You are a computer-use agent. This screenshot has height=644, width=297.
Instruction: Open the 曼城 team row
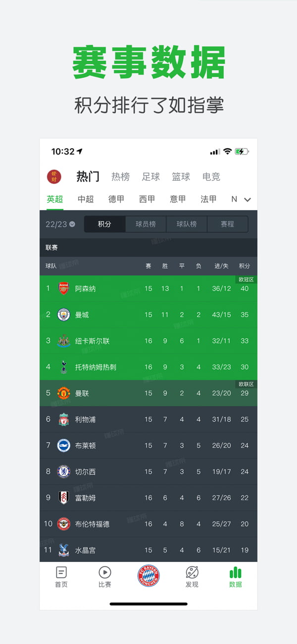(148, 315)
